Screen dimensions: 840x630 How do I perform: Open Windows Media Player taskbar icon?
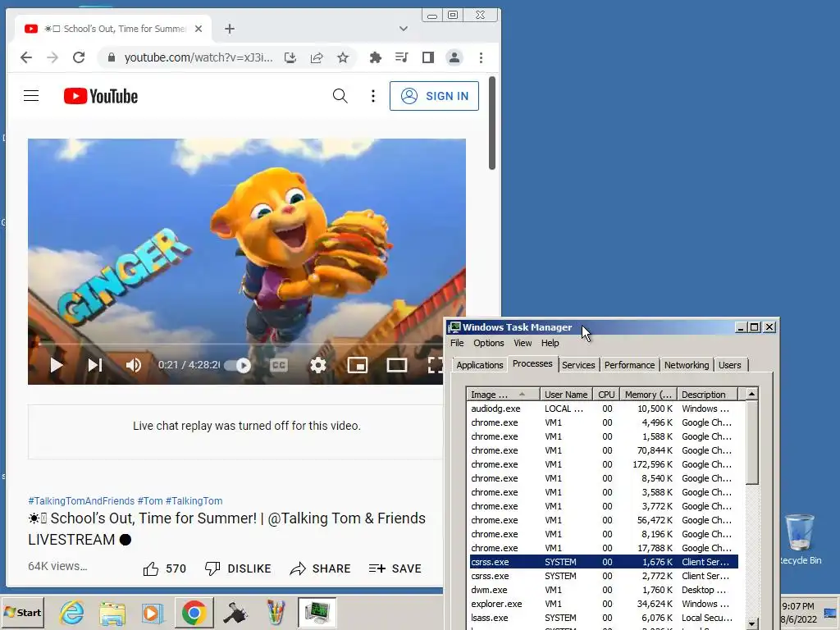[x=152, y=612]
